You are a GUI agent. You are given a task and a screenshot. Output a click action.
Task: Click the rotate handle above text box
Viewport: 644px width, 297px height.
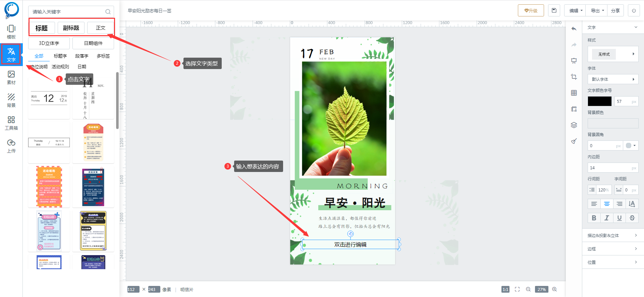(351, 234)
